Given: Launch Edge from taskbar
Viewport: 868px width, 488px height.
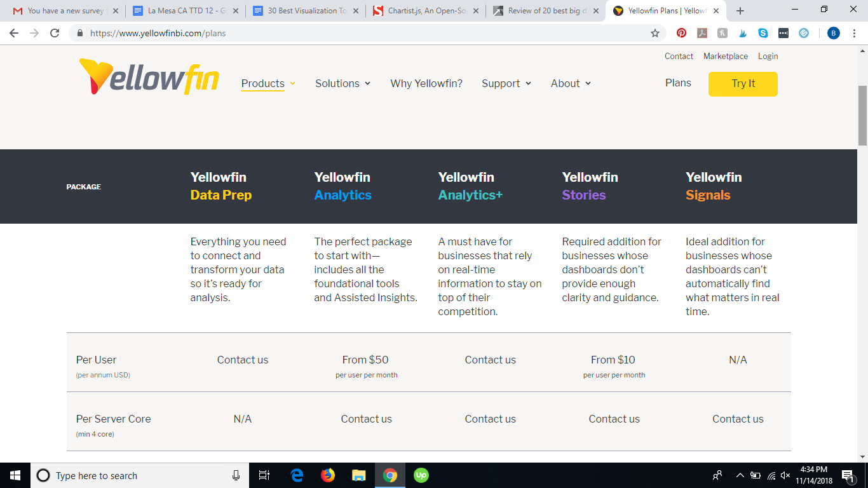Looking at the screenshot, I should [x=297, y=475].
